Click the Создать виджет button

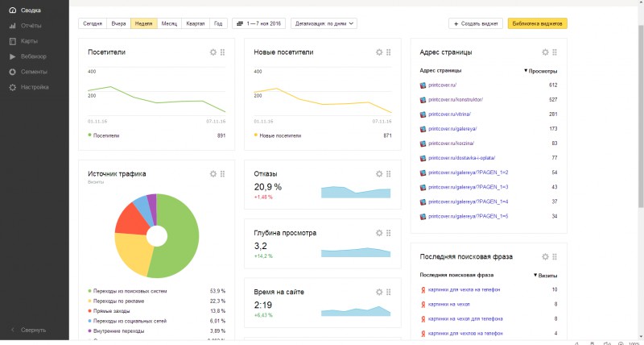tap(476, 23)
